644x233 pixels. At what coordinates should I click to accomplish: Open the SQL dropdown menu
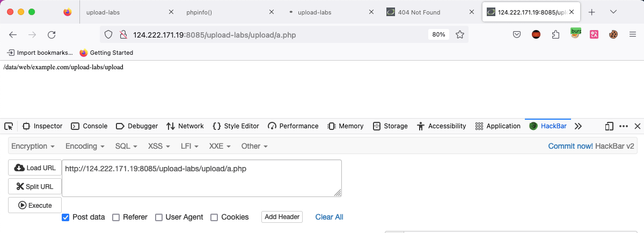(x=126, y=146)
